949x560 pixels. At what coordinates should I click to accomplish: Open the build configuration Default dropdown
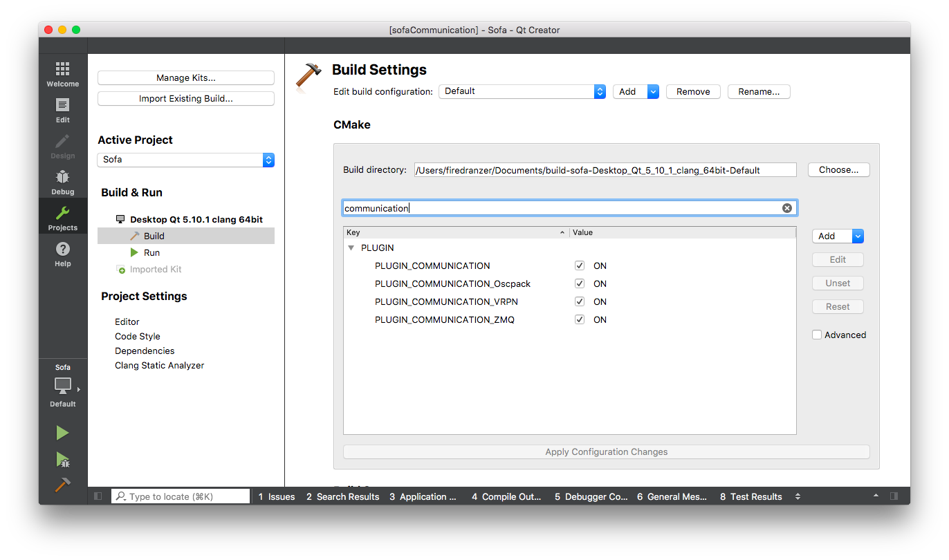(x=522, y=91)
